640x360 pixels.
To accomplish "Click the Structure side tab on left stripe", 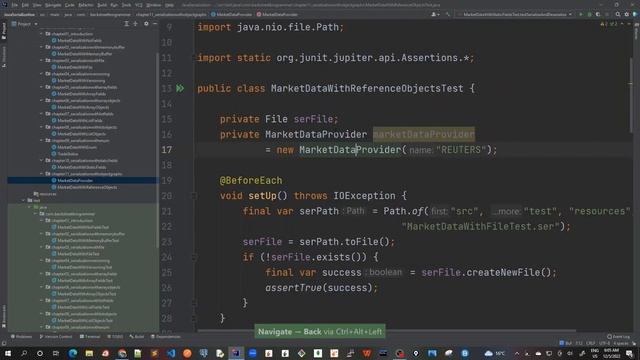I will click(4, 57).
